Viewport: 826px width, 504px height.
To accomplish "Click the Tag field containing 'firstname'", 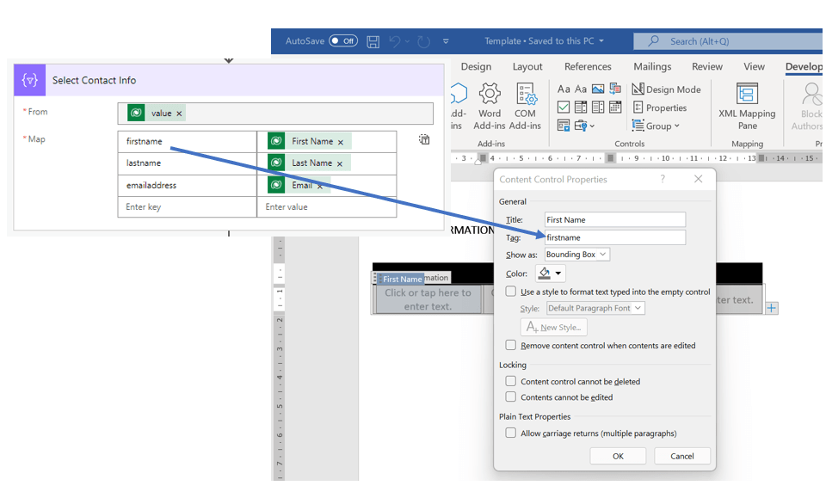I will 614,237.
